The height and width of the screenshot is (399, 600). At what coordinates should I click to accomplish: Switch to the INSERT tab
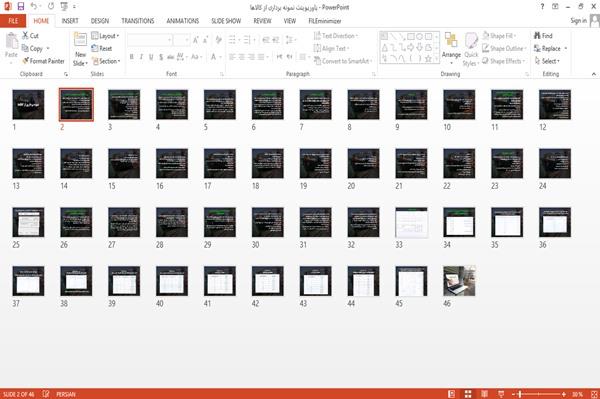click(x=70, y=21)
